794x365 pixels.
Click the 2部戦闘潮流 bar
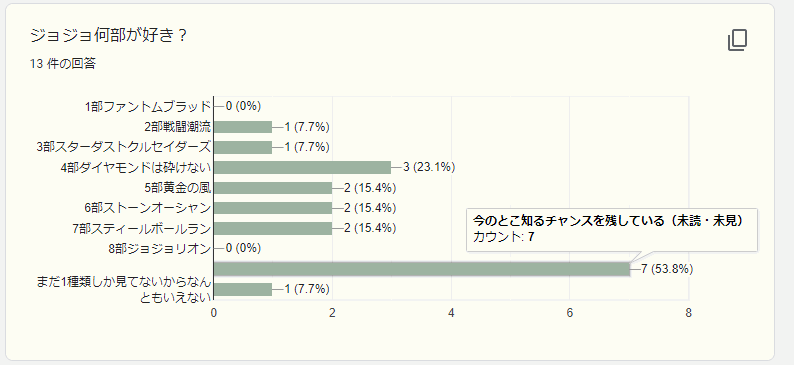(243, 127)
